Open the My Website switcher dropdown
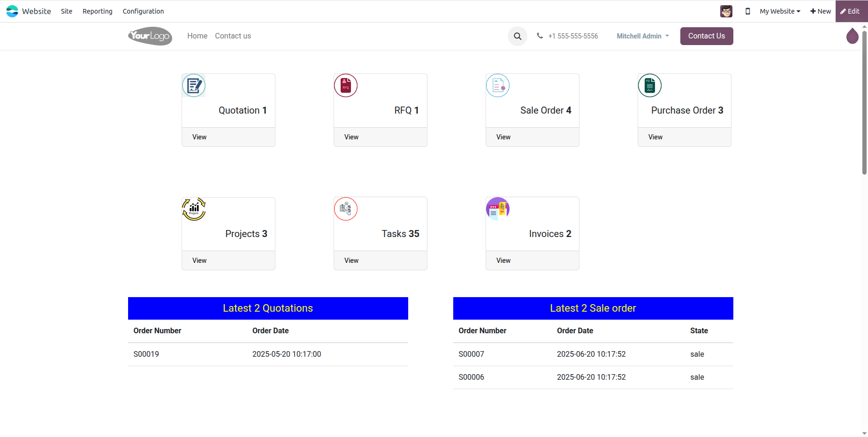 (x=780, y=11)
